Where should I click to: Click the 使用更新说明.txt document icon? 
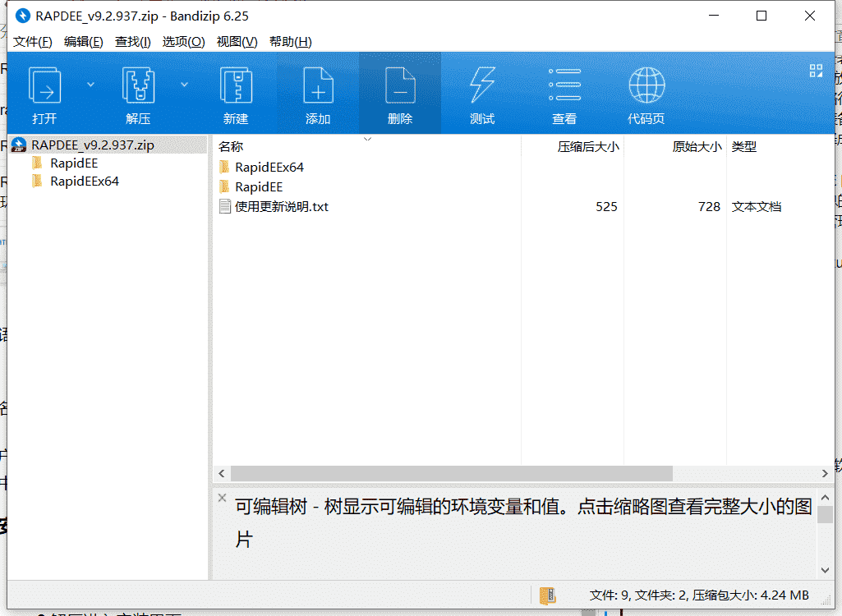click(225, 207)
